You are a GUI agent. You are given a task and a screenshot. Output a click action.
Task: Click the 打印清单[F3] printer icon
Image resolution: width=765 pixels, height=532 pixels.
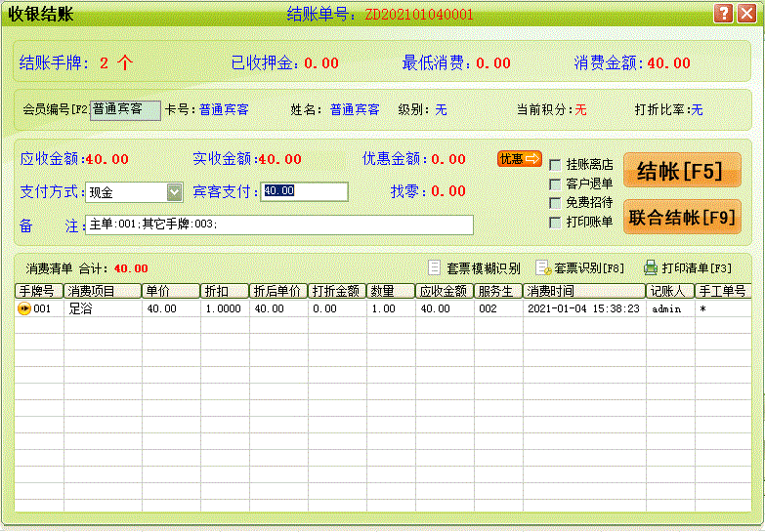click(x=651, y=267)
